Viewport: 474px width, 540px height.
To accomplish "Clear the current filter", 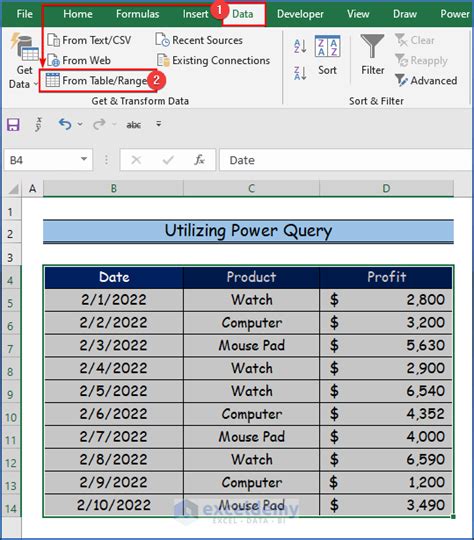I will click(414, 40).
